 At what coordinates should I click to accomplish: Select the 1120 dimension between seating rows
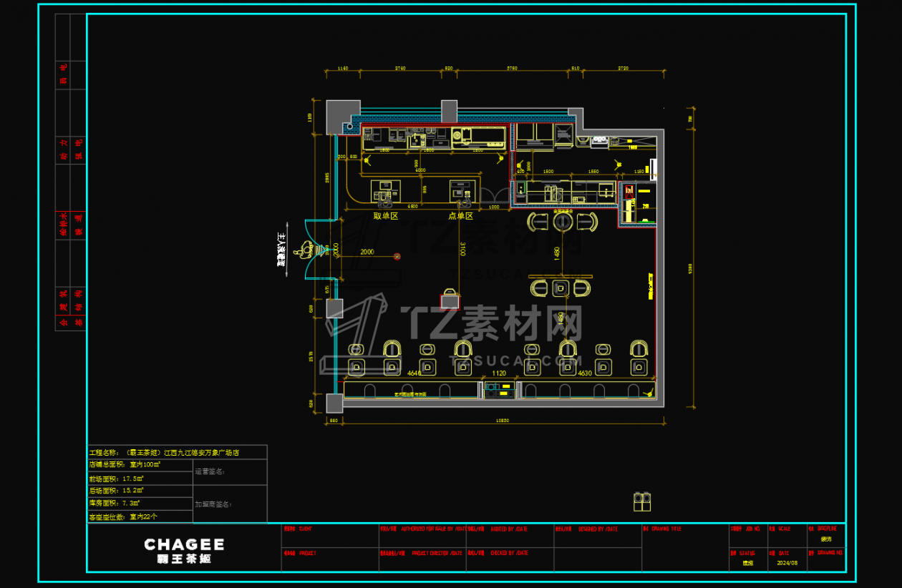click(x=499, y=373)
